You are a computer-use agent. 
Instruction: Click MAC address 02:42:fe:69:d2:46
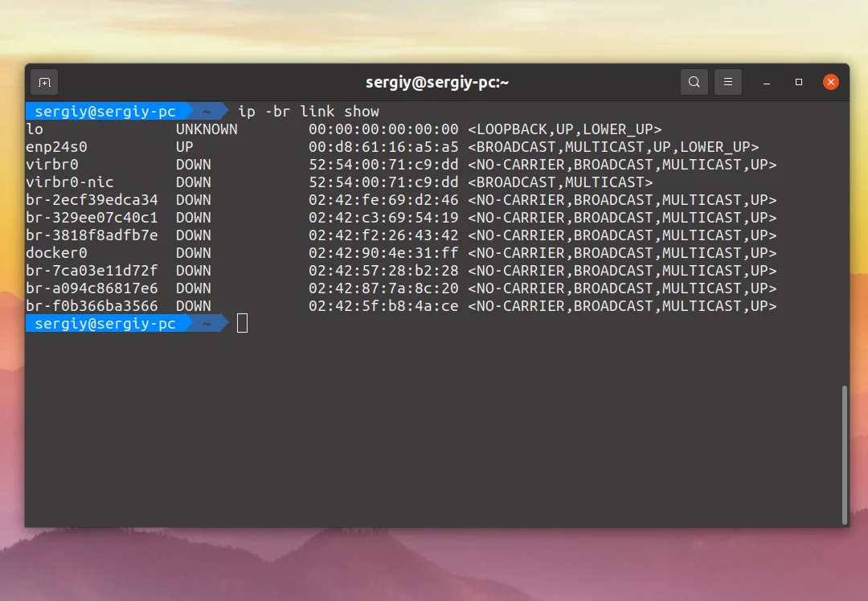383,200
